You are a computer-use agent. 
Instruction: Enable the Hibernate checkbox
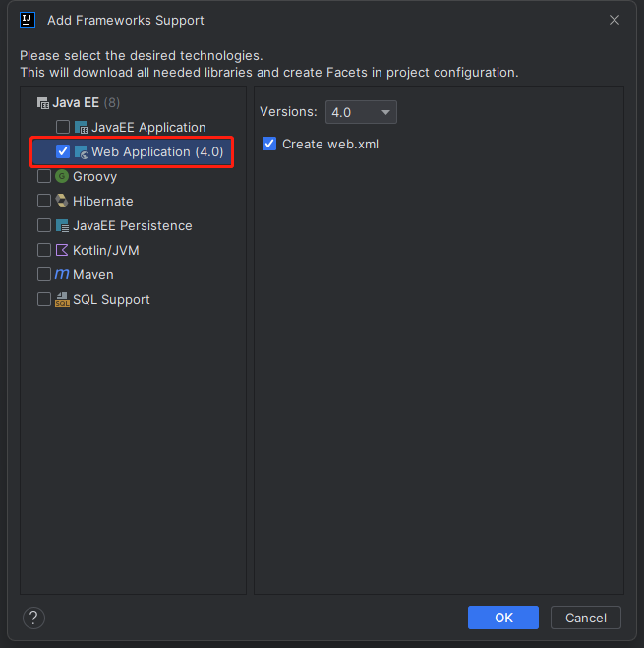tap(44, 202)
